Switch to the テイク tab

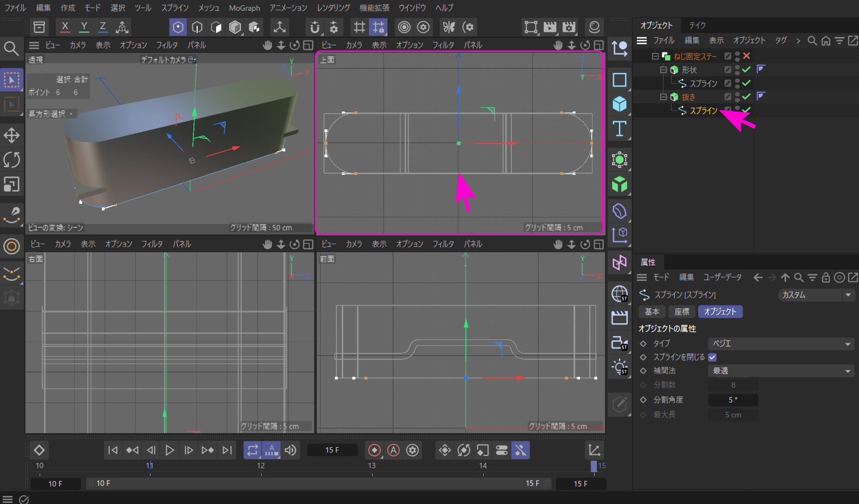pos(697,25)
